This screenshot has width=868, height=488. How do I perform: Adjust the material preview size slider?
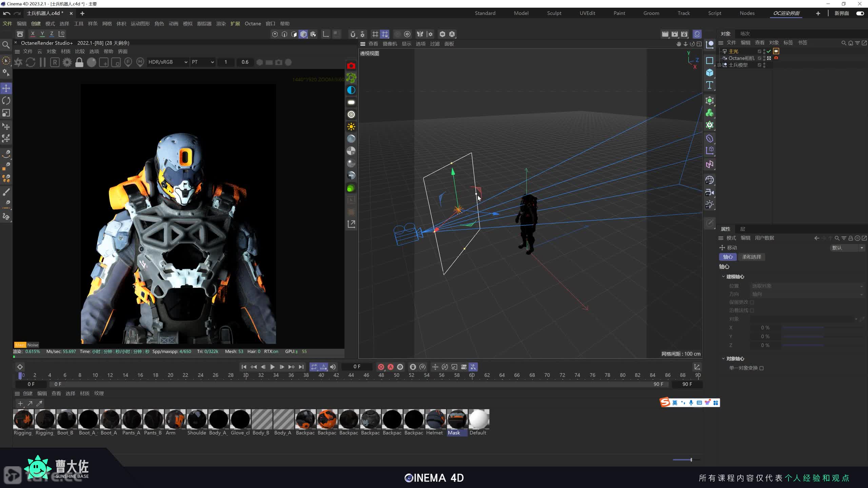[x=691, y=460]
